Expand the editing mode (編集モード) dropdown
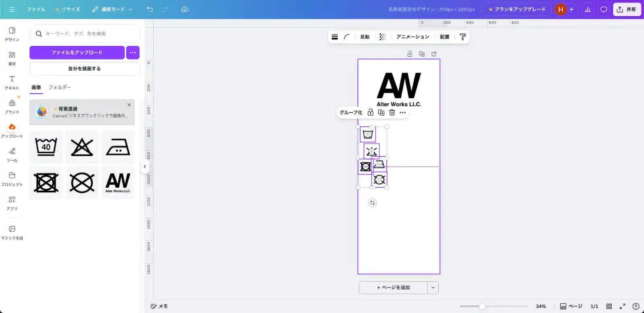This screenshot has height=313, width=644. pyautogui.click(x=112, y=9)
